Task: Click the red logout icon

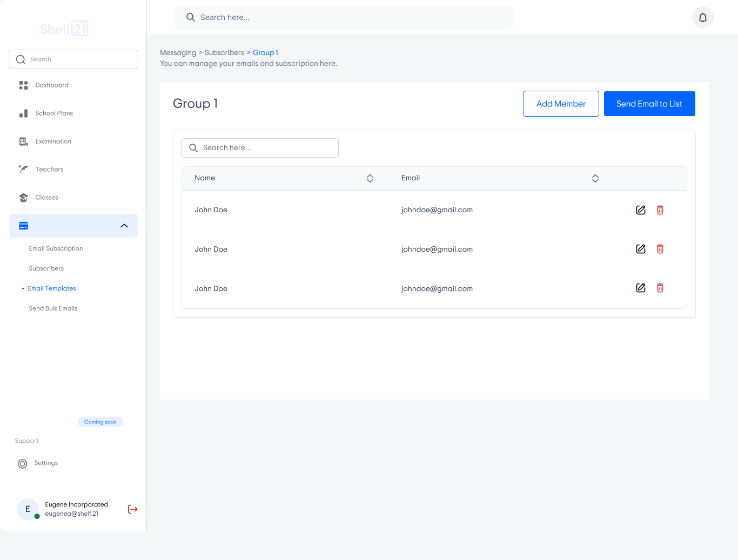Action: click(132, 509)
